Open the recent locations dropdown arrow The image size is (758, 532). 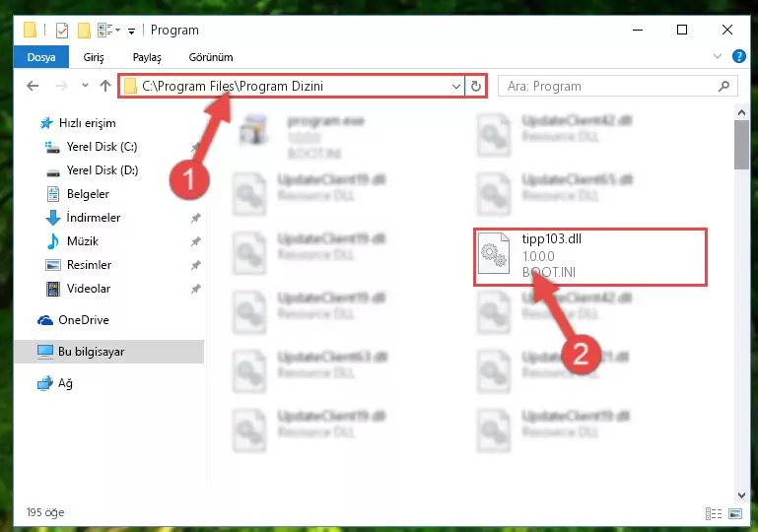click(85, 86)
